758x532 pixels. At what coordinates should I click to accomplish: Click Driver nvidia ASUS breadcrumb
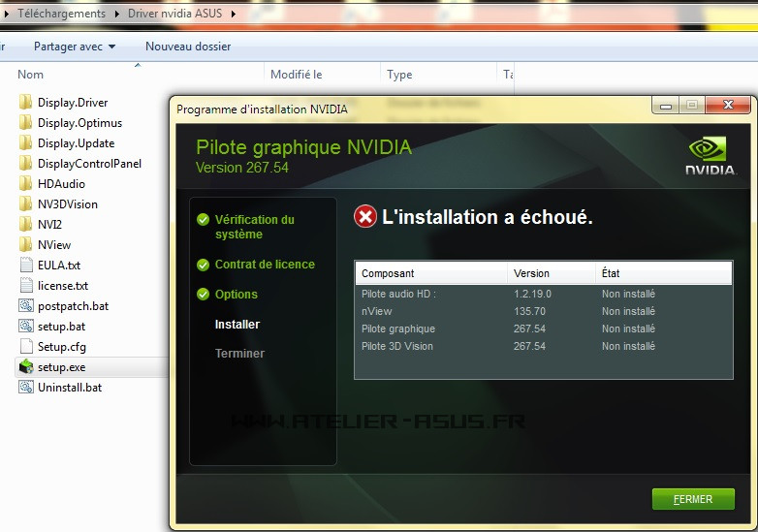pyautogui.click(x=175, y=14)
